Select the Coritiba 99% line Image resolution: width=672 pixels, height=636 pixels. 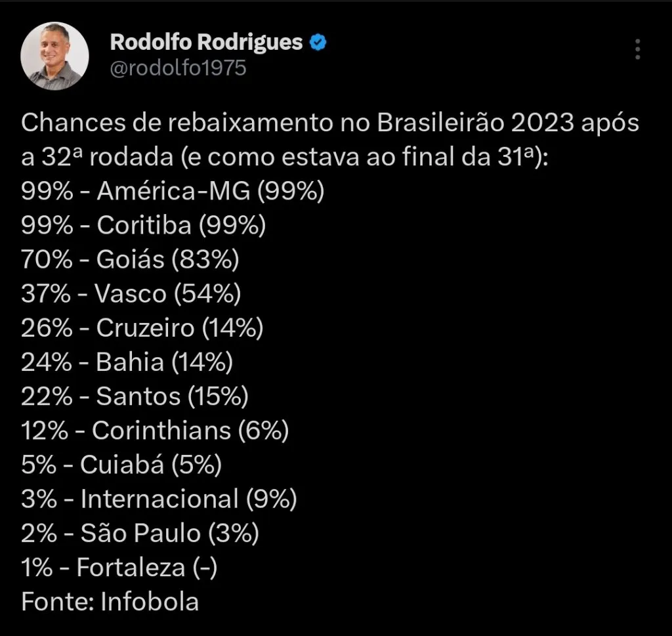tap(144, 225)
